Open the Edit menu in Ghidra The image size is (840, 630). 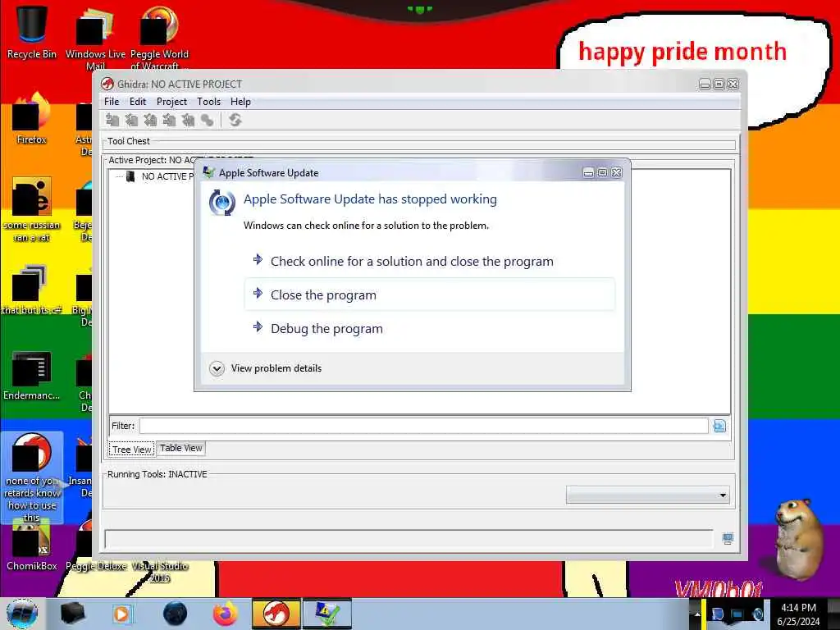click(138, 102)
